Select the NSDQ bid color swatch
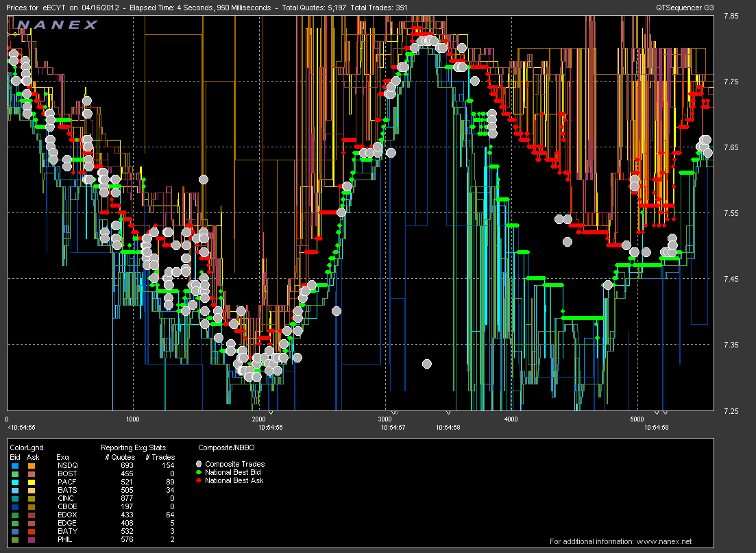756x553 pixels. (15, 466)
